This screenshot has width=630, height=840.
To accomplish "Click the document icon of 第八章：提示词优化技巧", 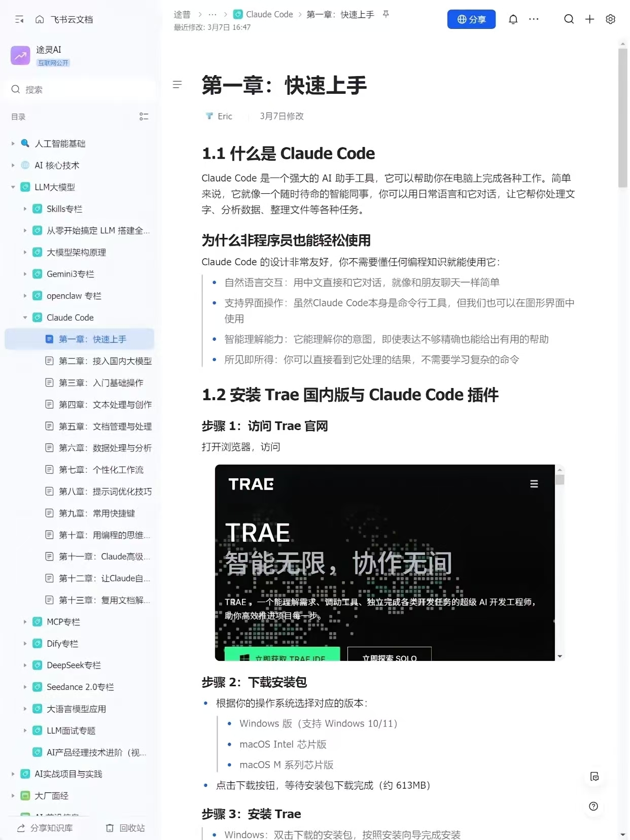I will tap(49, 492).
